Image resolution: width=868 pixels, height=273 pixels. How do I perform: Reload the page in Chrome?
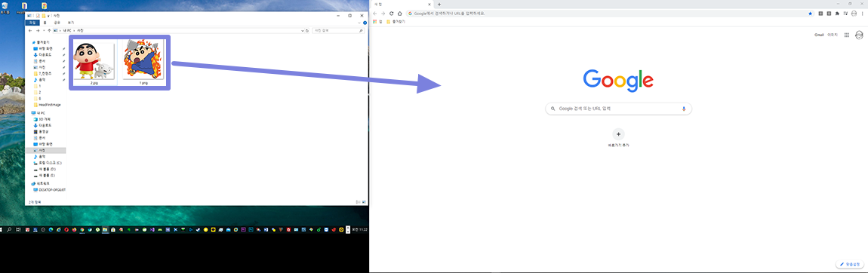(x=392, y=14)
